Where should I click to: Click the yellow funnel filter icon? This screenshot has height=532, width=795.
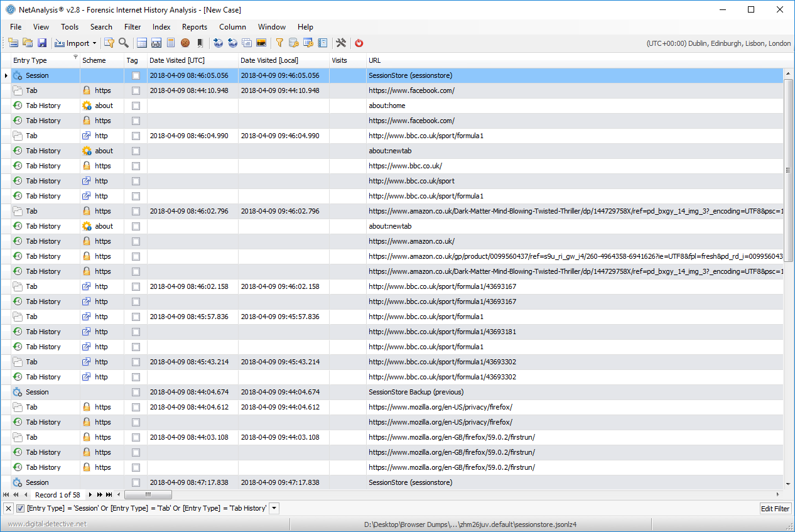pyautogui.click(x=279, y=43)
